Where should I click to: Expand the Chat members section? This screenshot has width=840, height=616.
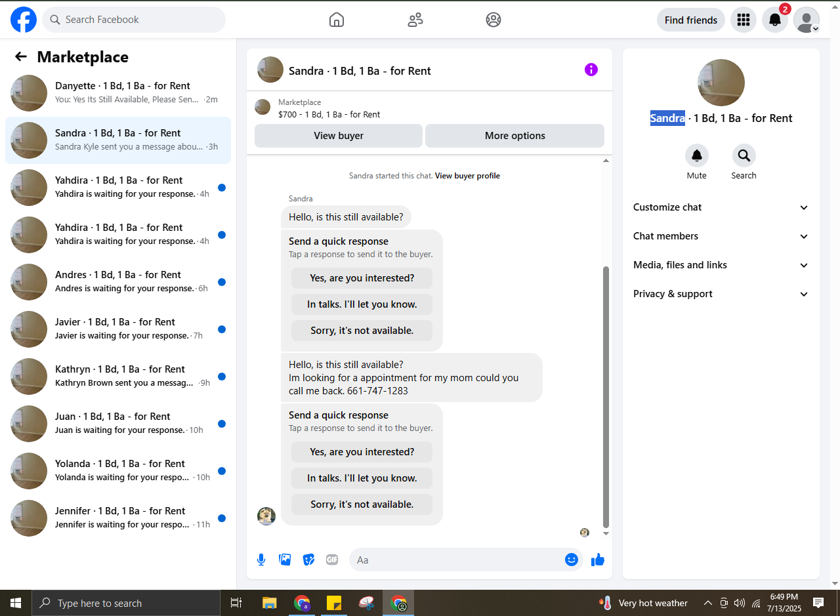click(721, 236)
